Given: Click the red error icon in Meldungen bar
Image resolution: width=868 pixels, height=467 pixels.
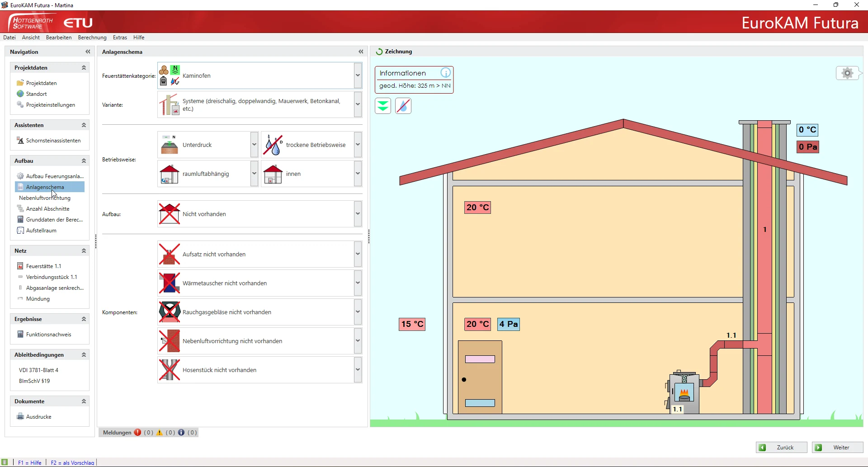Looking at the screenshot, I should point(137,433).
